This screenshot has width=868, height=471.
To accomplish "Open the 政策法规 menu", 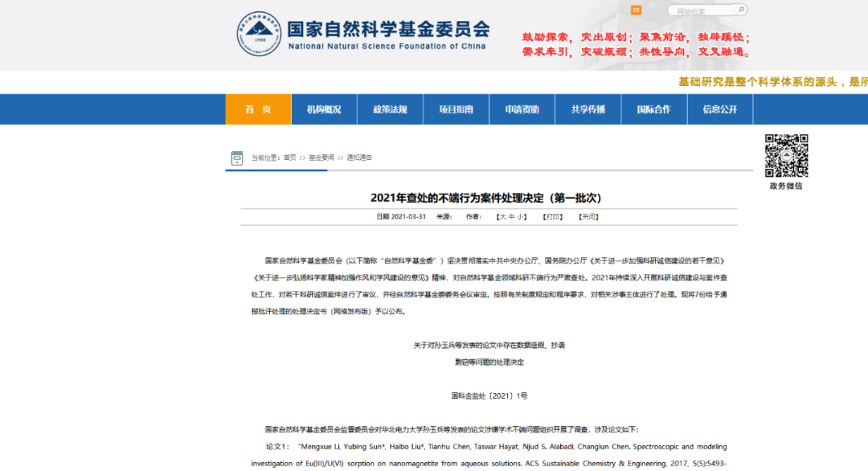I will 390,109.
